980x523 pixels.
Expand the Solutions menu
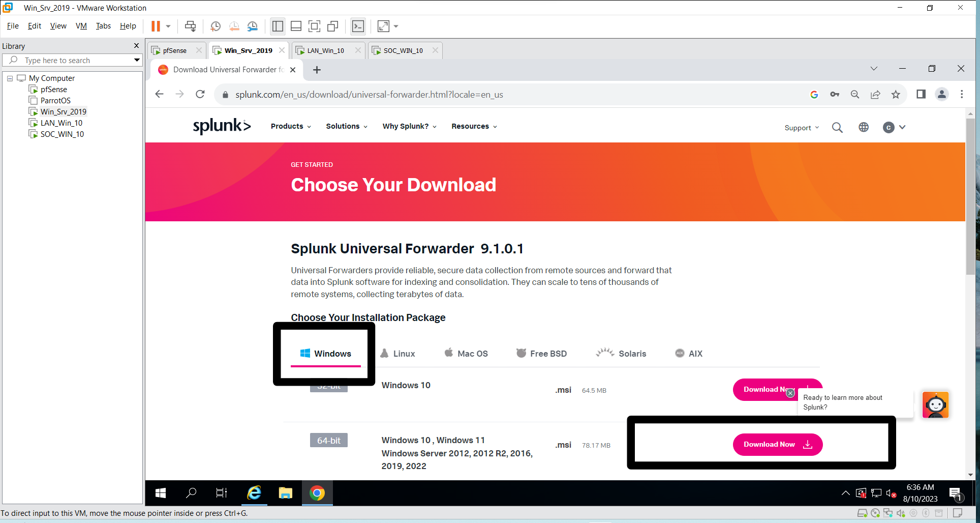coord(347,126)
